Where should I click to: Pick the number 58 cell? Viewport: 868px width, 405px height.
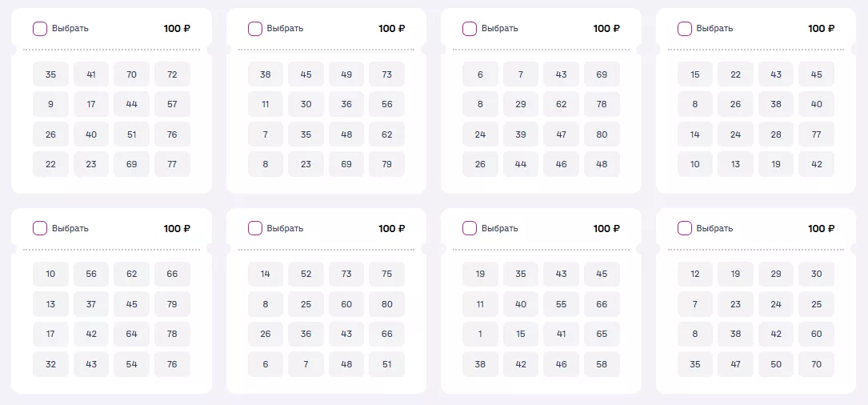click(x=602, y=364)
